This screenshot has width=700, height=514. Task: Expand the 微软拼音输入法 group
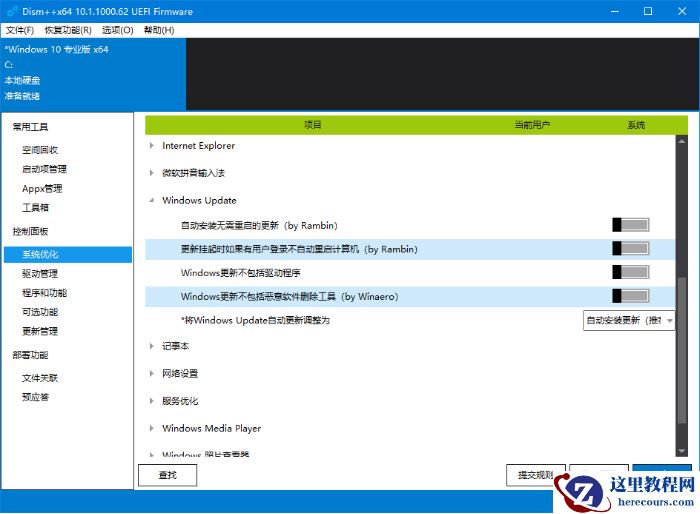(152, 173)
